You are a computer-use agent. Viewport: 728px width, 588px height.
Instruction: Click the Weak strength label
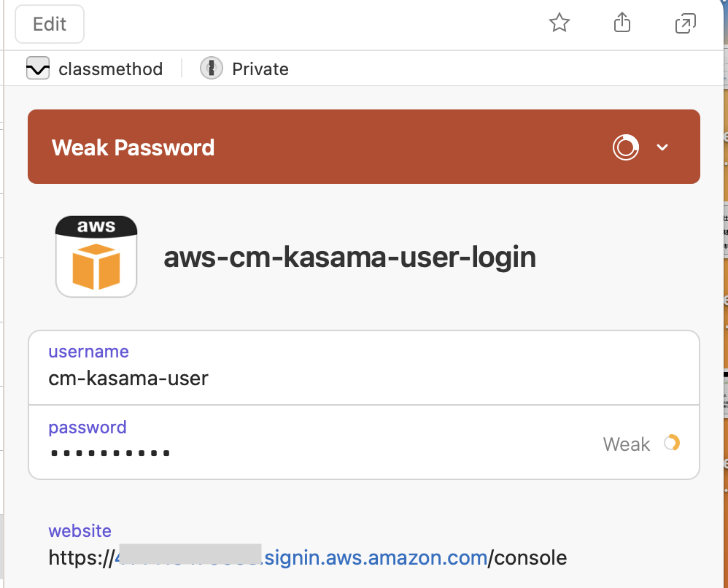tap(626, 444)
